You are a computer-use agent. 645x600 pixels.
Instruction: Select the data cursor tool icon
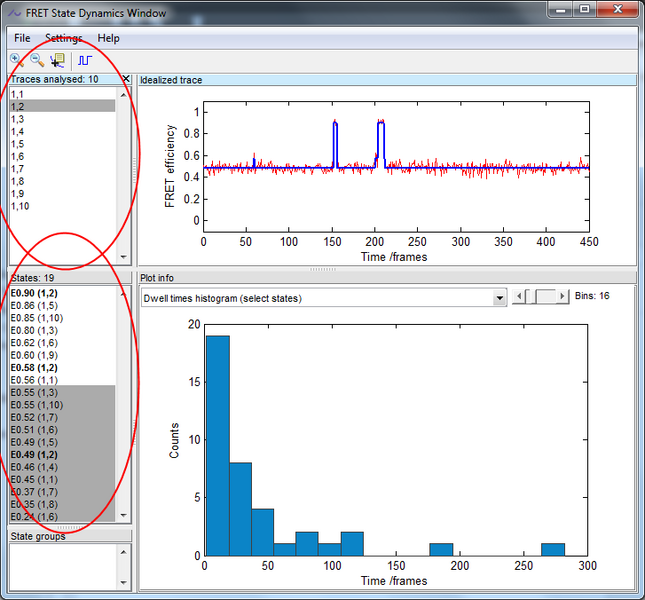(x=58, y=61)
